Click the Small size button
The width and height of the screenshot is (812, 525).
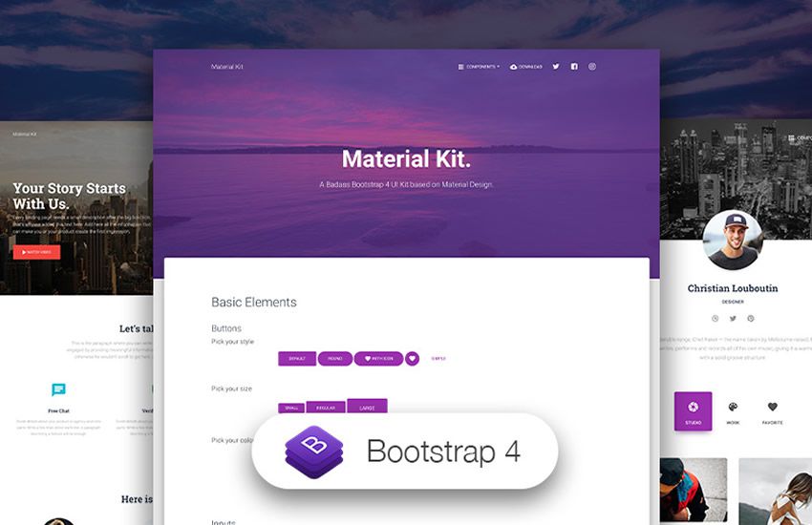click(x=291, y=408)
